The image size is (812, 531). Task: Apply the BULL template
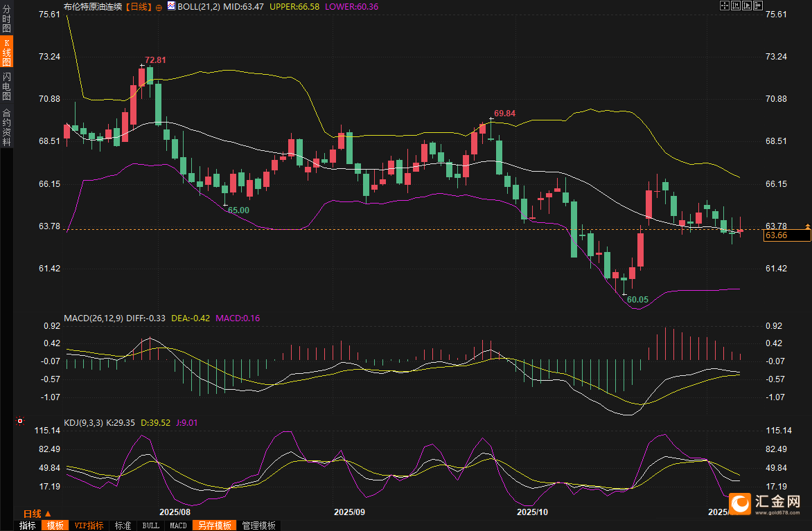151,525
